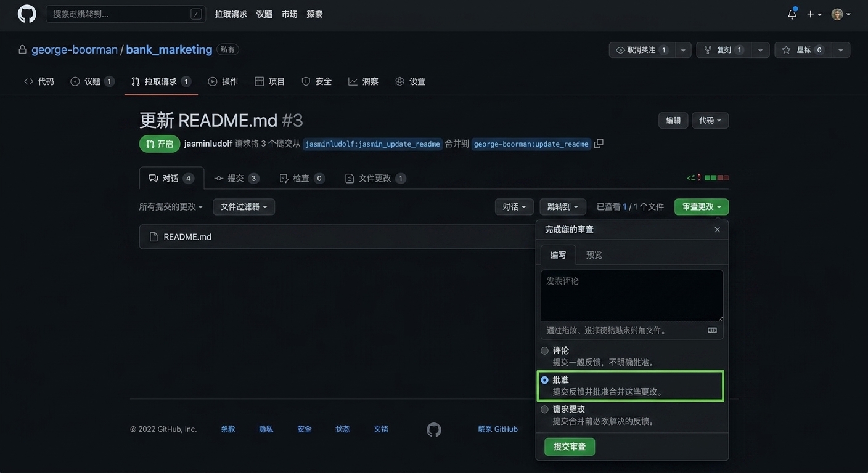Switch to the 项目 repository tab
The height and width of the screenshot is (473, 868).
point(270,81)
